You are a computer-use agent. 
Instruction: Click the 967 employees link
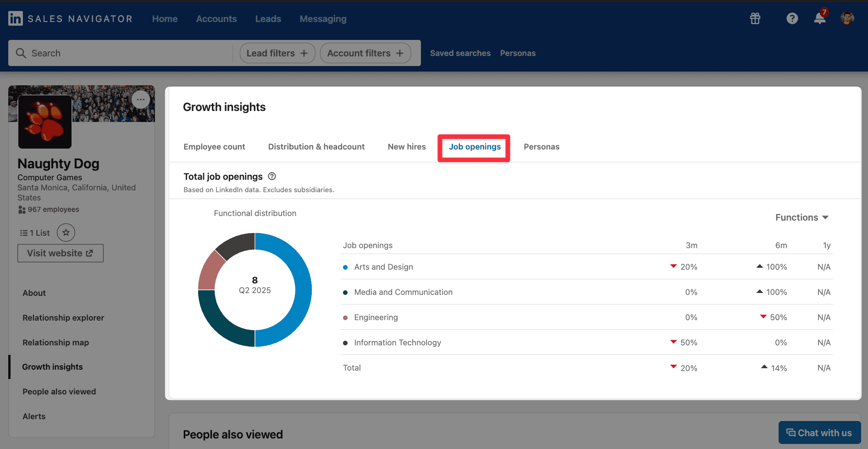49,210
